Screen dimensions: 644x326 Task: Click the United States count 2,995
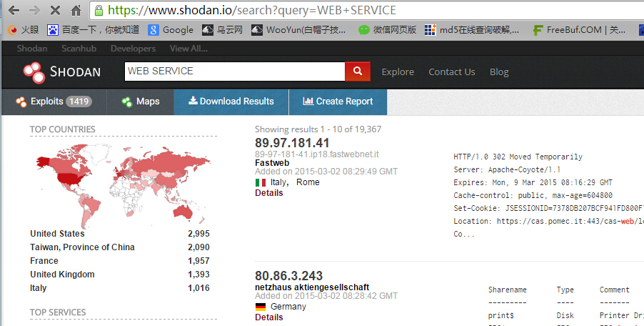pyautogui.click(x=198, y=234)
